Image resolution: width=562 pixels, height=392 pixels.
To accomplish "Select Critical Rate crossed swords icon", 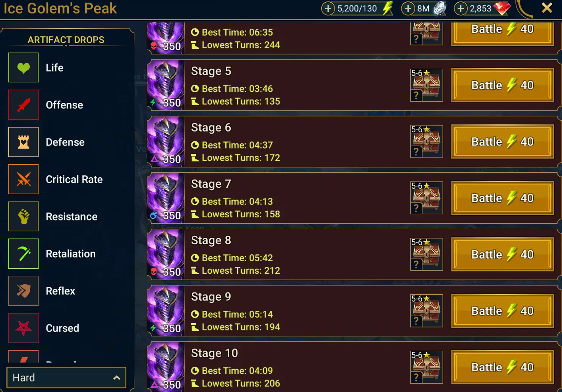I will point(23,179).
